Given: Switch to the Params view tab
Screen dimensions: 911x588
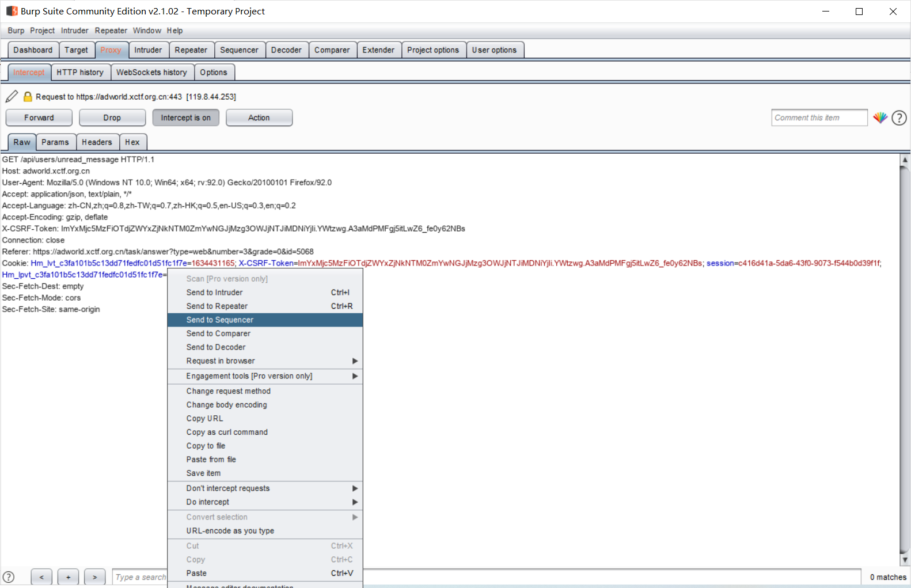Looking at the screenshot, I should pos(55,142).
